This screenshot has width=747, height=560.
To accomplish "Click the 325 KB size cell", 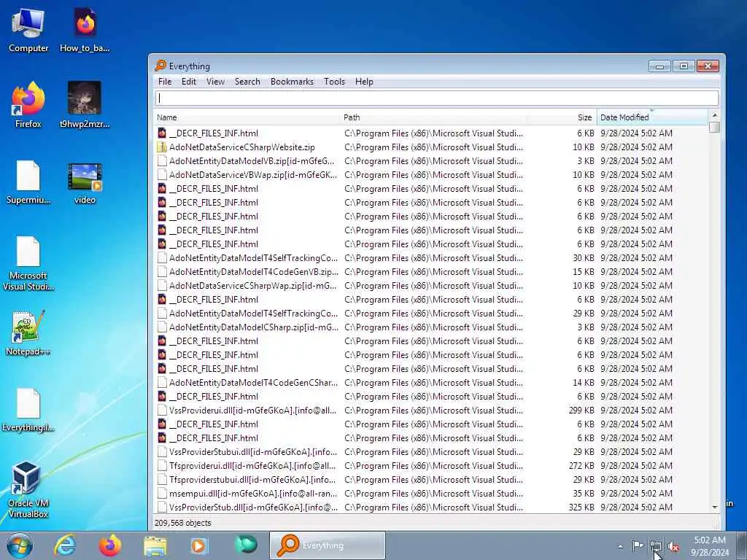I will (581, 507).
